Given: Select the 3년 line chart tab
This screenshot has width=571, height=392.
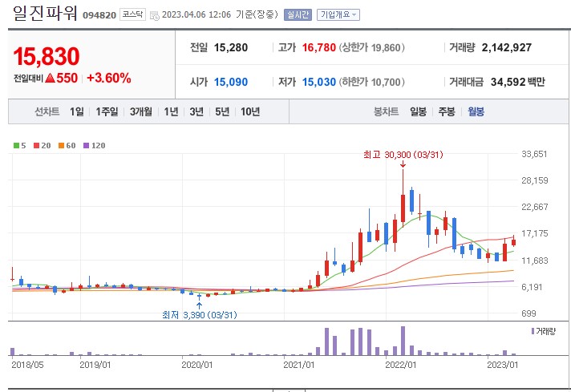Looking at the screenshot, I should coord(196,111).
